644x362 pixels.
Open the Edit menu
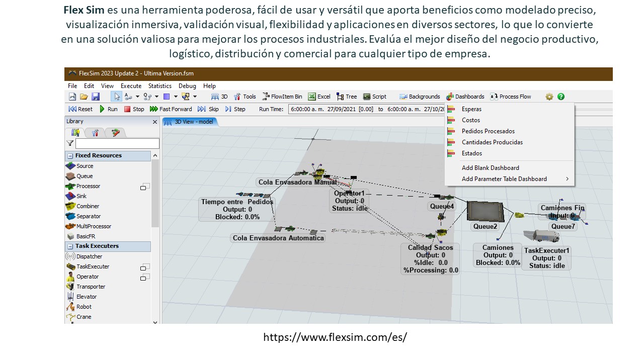[x=89, y=86]
